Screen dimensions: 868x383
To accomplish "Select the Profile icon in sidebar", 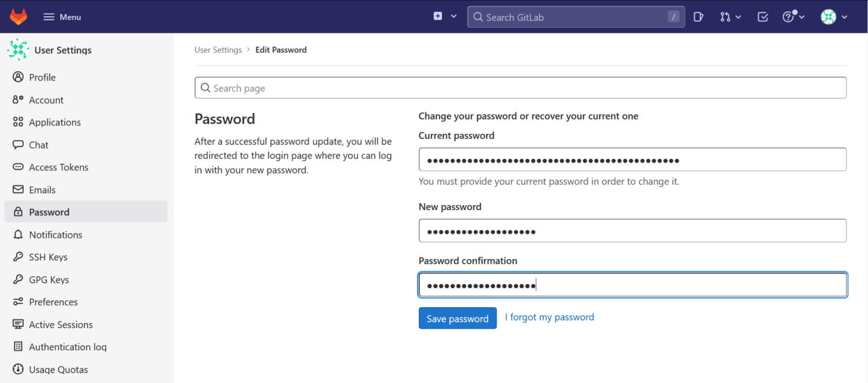I will click(19, 77).
